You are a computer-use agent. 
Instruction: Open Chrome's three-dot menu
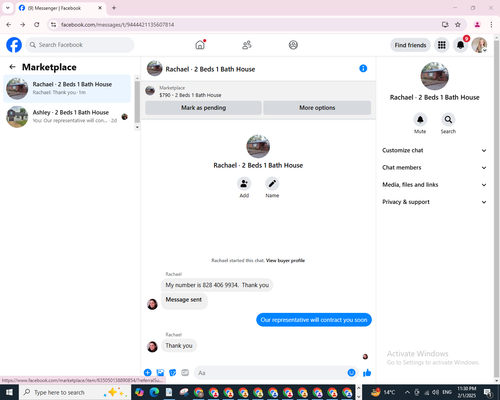click(x=491, y=24)
